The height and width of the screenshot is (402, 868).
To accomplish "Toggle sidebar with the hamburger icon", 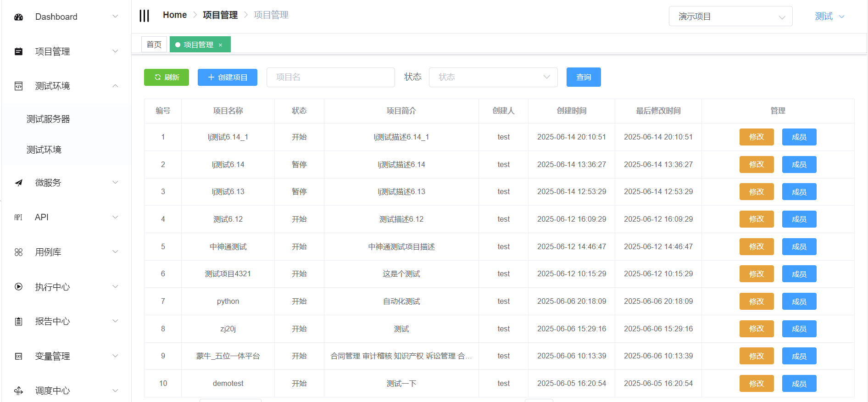I will click(145, 16).
